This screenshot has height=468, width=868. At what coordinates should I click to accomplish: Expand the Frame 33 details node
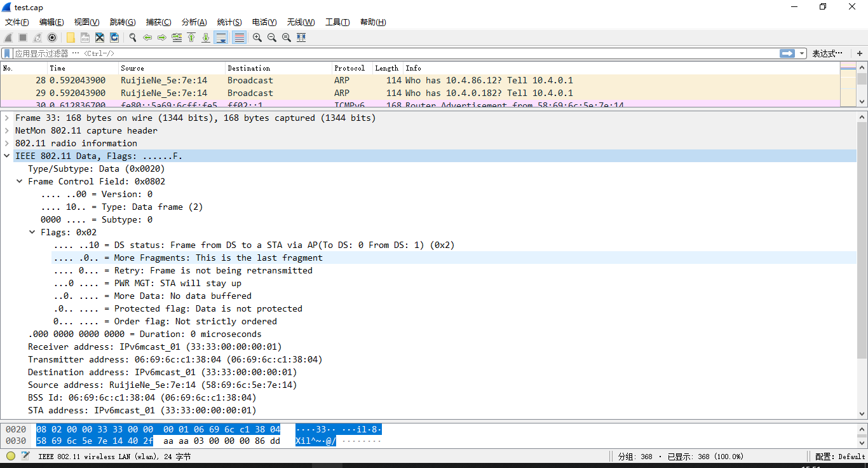(6, 118)
